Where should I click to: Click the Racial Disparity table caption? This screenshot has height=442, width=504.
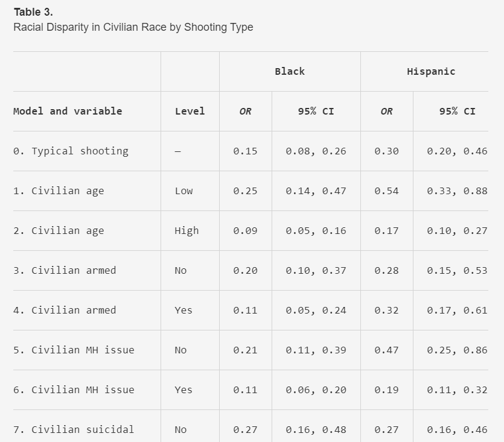tap(133, 27)
